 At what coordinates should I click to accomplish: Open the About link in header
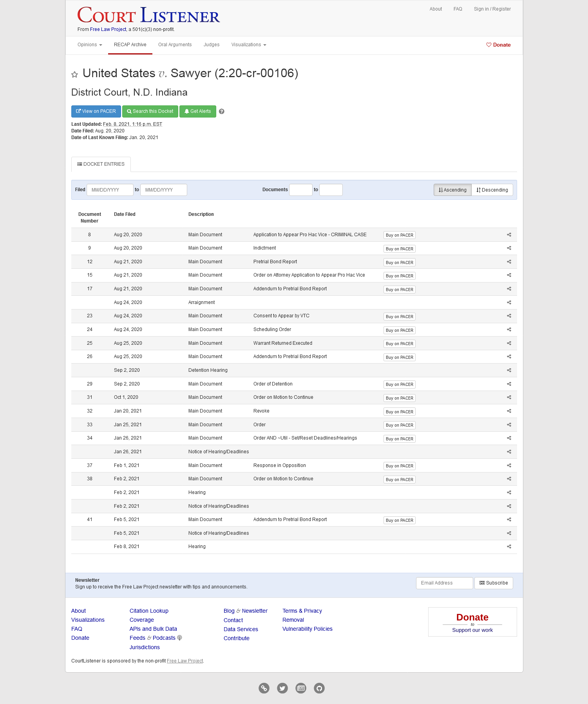[436, 9]
